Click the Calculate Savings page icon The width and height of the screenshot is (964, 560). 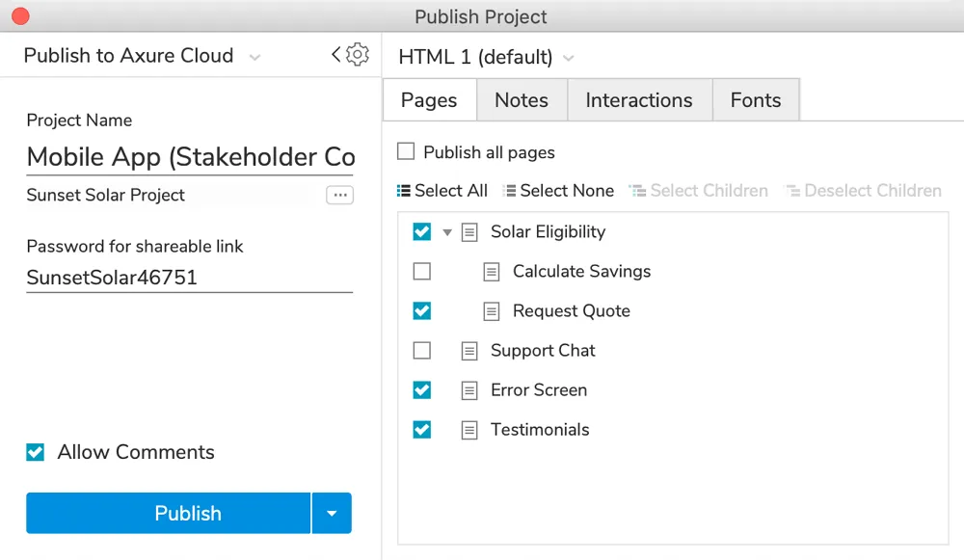pos(492,272)
